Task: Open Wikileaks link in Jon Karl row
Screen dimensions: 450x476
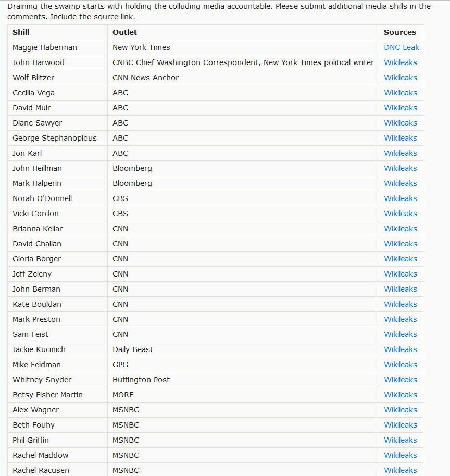Action: (400, 153)
